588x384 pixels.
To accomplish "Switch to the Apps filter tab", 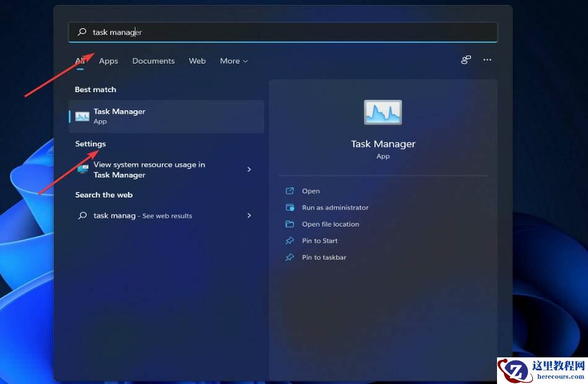I will coord(108,61).
